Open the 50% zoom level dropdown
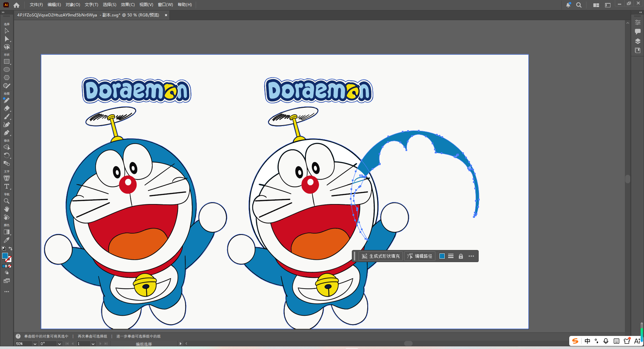Image resolution: width=644 pixels, height=349 pixels. pos(35,344)
